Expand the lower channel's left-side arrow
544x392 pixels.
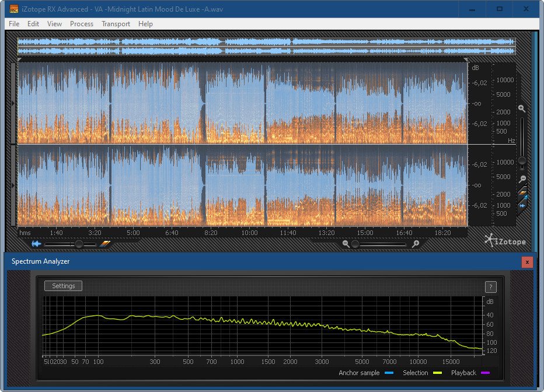click(14, 185)
